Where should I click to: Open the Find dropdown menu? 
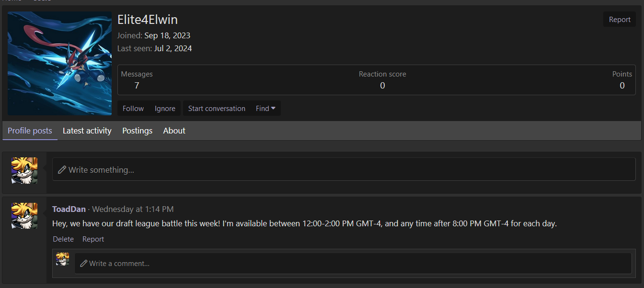click(x=265, y=108)
